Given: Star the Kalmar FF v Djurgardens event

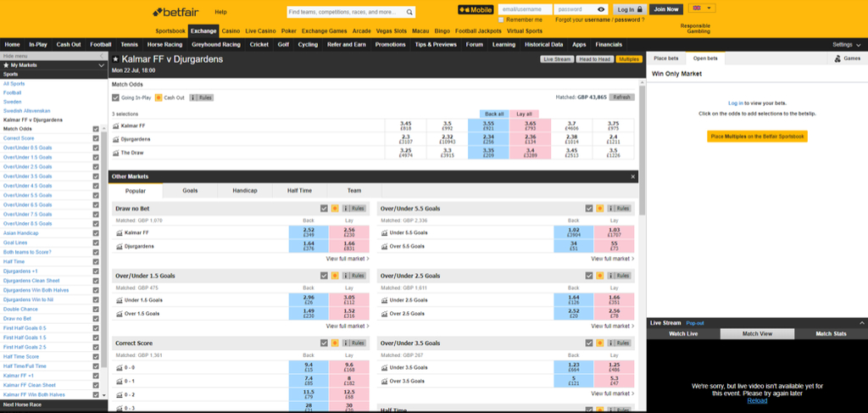Looking at the screenshot, I should coord(115,59).
